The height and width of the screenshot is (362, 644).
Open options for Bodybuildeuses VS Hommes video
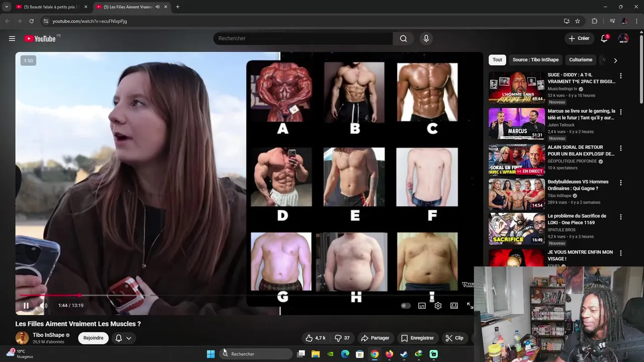(x=620, y=183)
